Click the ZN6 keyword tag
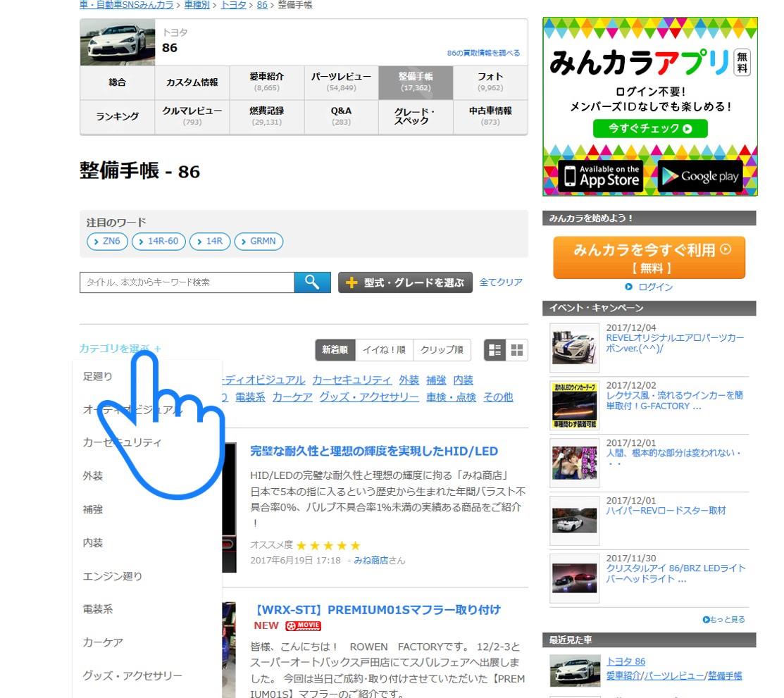The image size is (784, 698). click(107, 242)
